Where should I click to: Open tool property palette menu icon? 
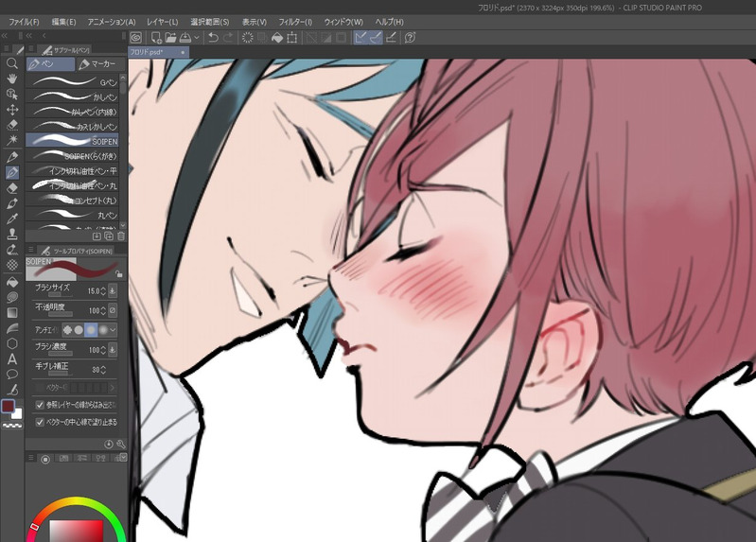coord(31,250)
